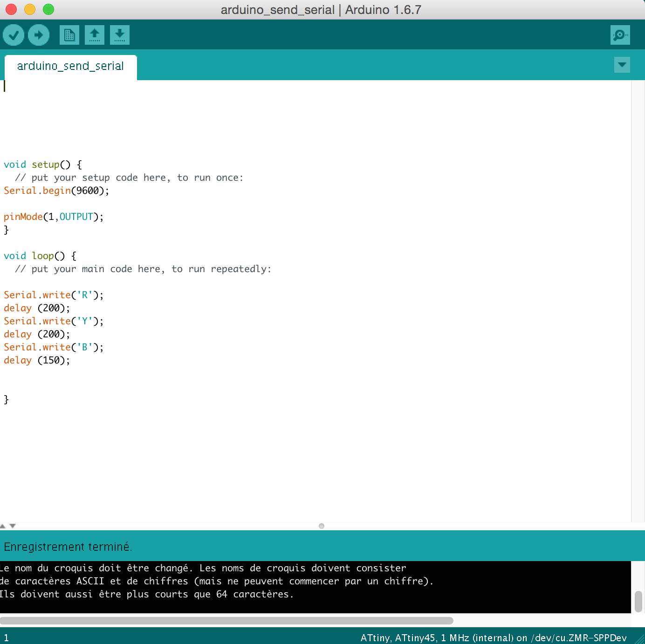The image size is (645, 644).
Task: Click the console vertical scrollbar thumb
Action: pyautogui.click(x=638, y=602)
